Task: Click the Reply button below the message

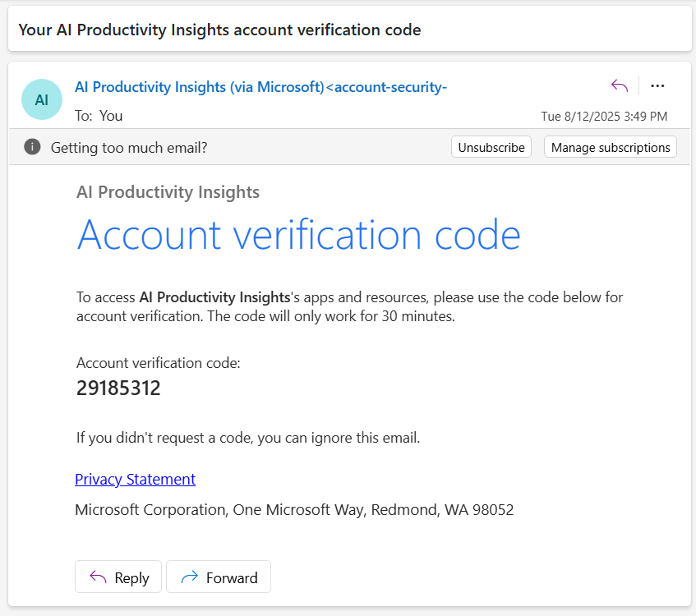Action: pyautogui.click(x=118, y=577)
